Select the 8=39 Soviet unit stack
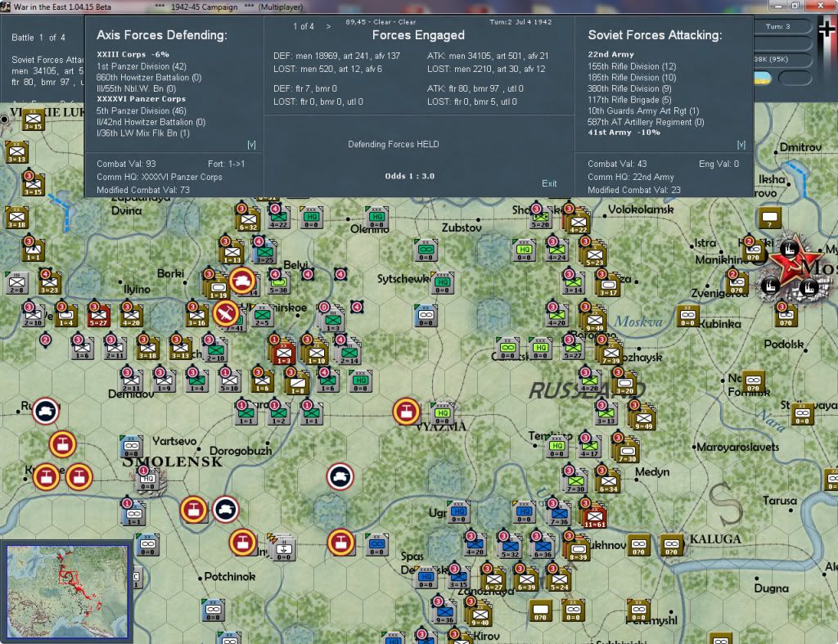Image resolution: width=838 pixels, height=644 pixels. coord(578,549)
